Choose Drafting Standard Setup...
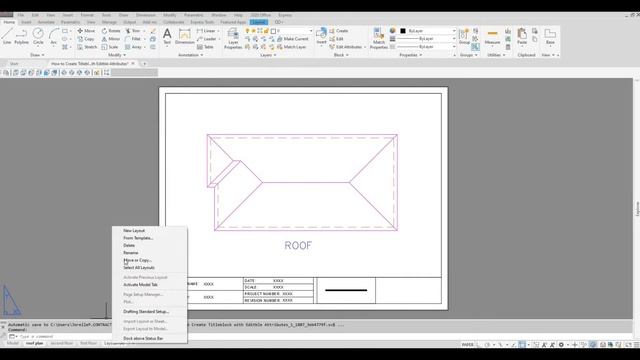This screenshot has width=640, height=360. [146, 311]
